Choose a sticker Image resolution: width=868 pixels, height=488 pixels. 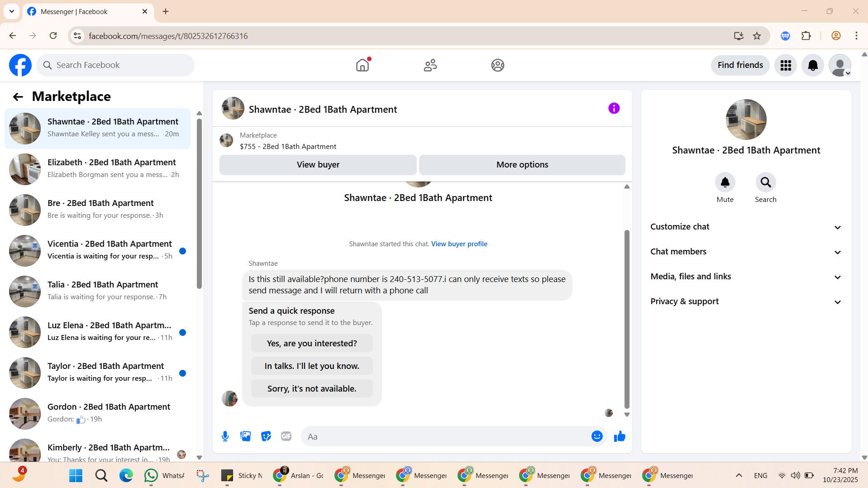pyautogui.click(x=266, y=436)
